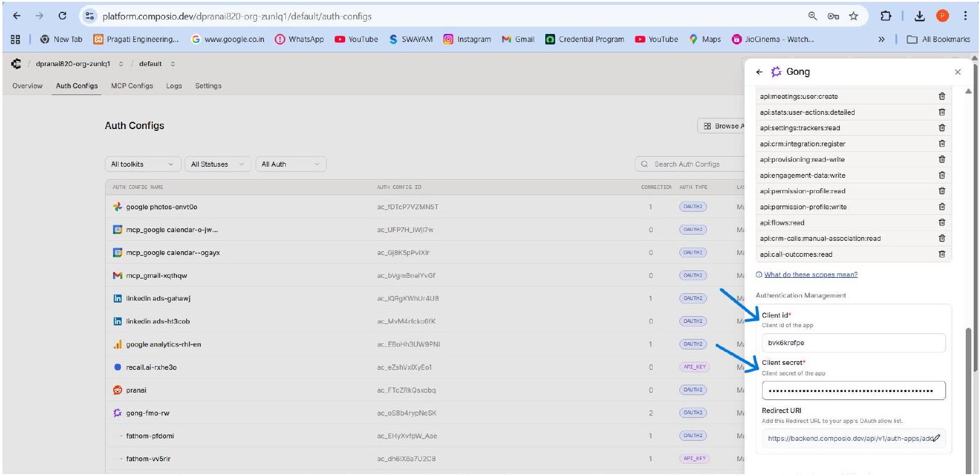Open the All Statuses filter dropdown
980x476 pixels.
[x=218, y=164]
